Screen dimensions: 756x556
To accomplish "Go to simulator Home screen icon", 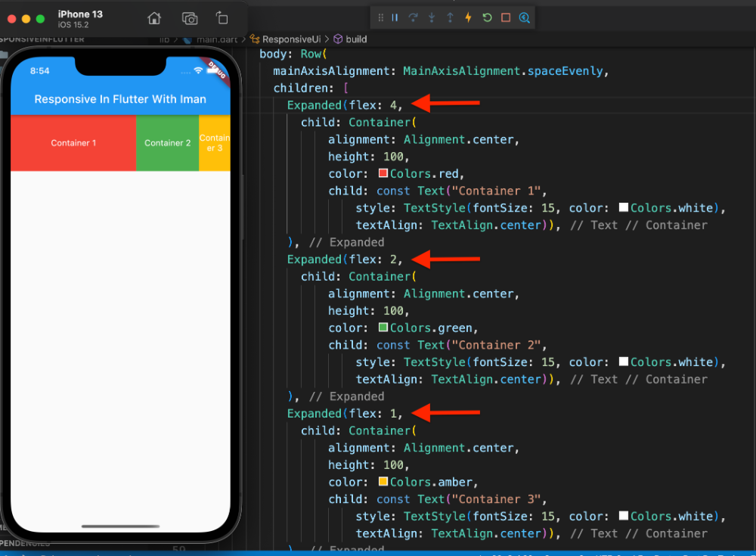I will pyautogui.click(x=154, y=18).
